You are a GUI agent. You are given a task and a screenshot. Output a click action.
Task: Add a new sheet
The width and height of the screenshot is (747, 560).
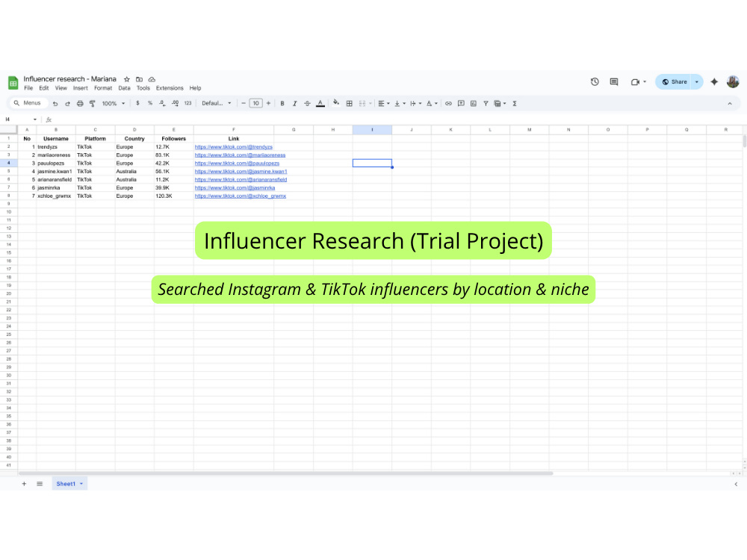(24, 484)
